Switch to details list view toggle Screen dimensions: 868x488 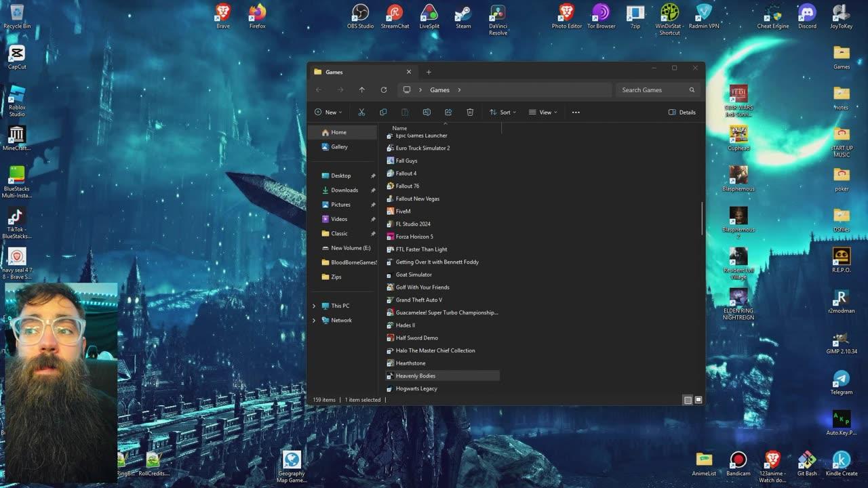pos(688,400)
